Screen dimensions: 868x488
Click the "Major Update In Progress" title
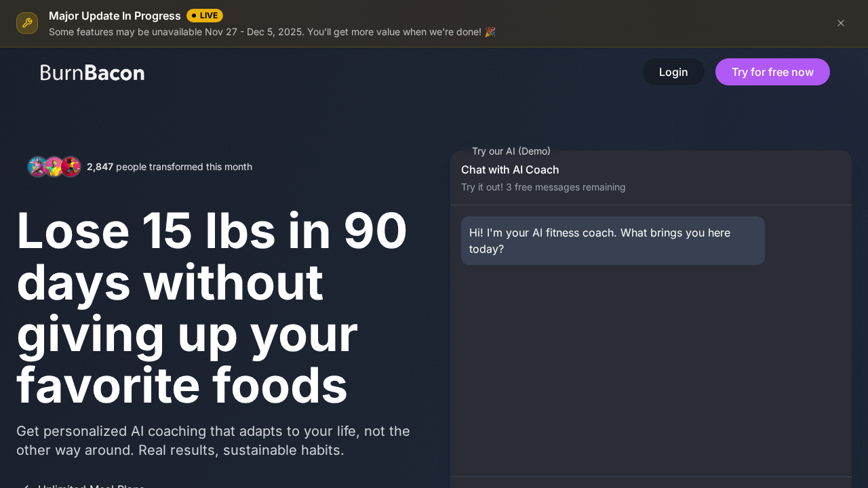pyautogui.click(x=115, y=16)
